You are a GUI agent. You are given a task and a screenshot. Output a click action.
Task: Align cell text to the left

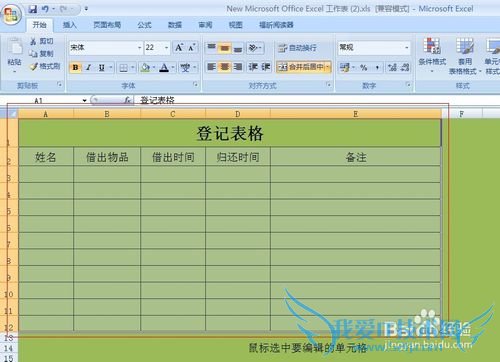(x=211, y=67)
